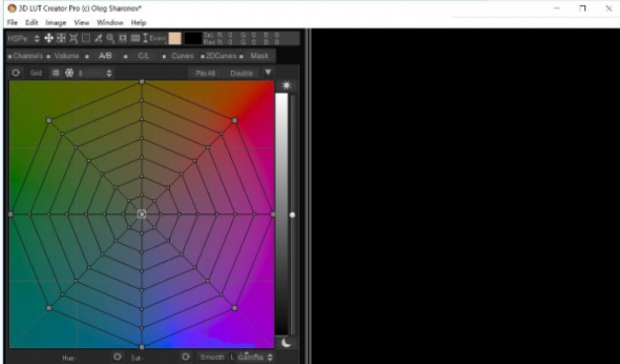Click the grid size value field
620x364 pixels.
tap(91, 73)
